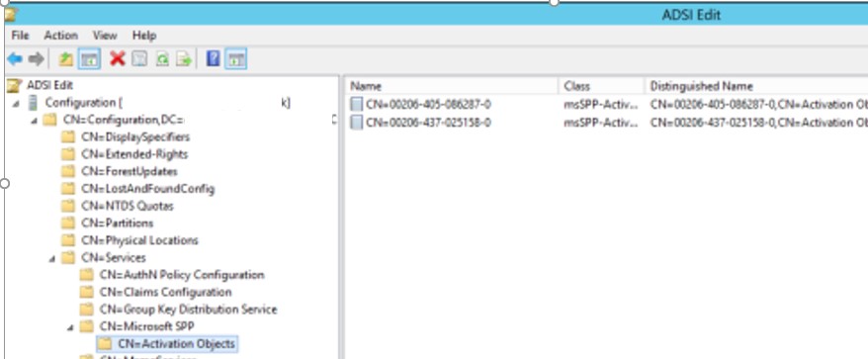
Task: Click object icon of CN=00206-405-086287-0
Action: pos(357,104)
